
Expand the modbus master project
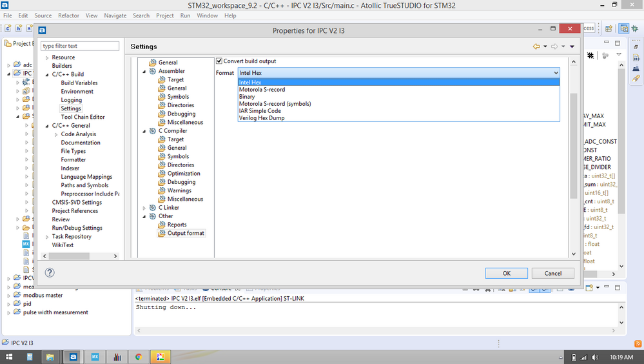(x=8, y=296)
